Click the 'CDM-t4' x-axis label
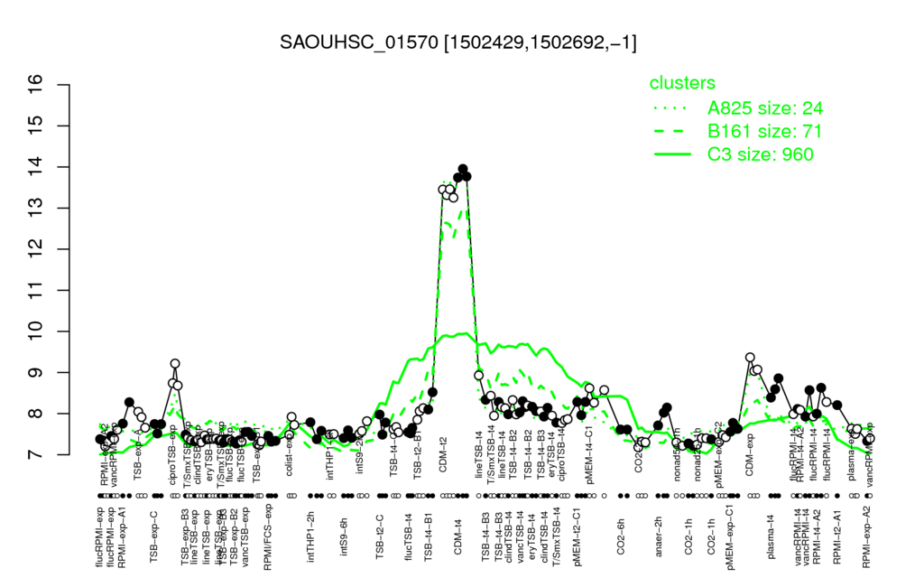The height and width of the screenshot is (578, 924). click(x=457, y=537)
